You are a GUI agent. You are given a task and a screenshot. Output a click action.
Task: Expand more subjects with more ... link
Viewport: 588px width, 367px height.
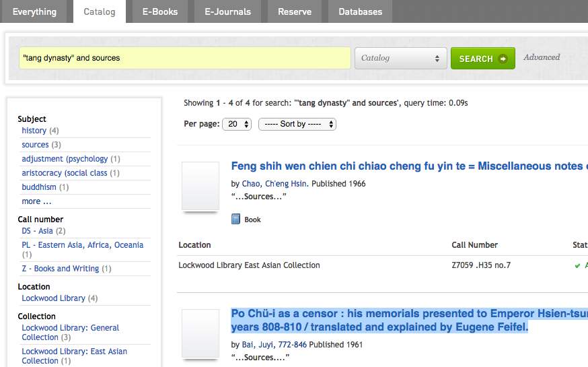(36, 201)
